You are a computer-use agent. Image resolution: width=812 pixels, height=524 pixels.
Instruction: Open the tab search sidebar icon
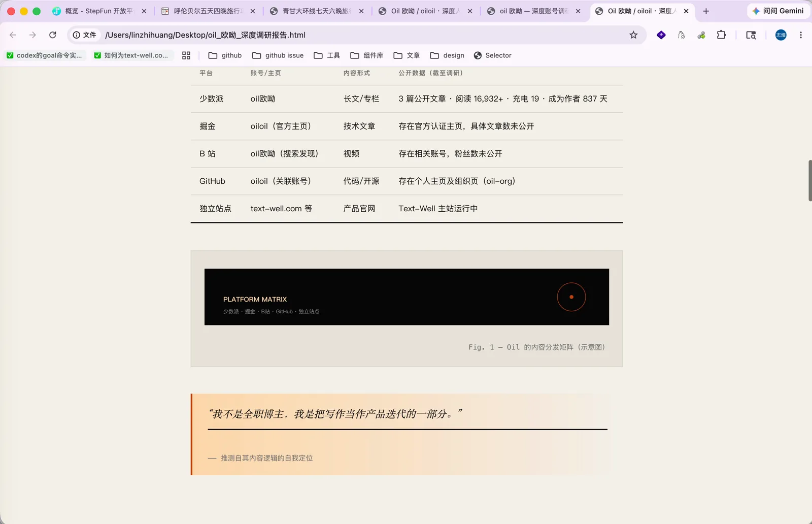point(751,35)
